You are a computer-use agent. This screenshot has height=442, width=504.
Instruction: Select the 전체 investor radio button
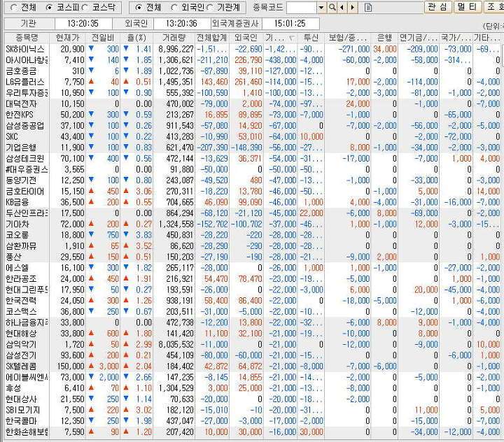[x=138, y=8]
